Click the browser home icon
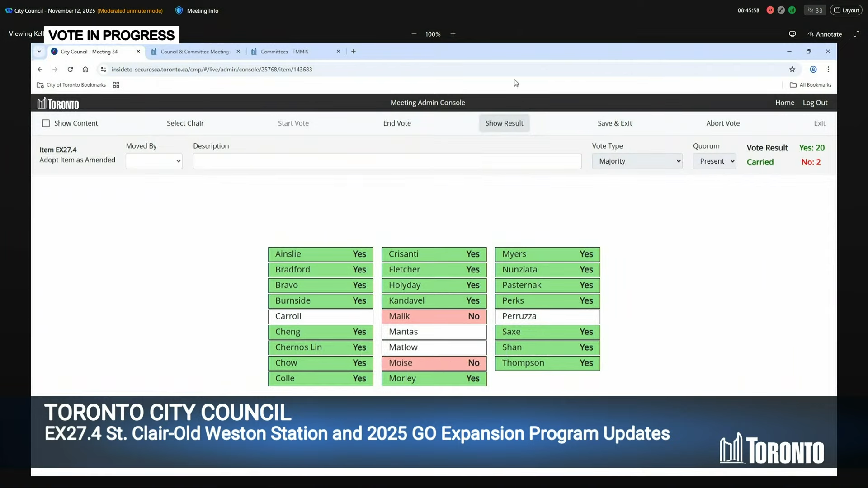Image resolution: width=868 pixels, height=488 pixels. (85, 70)
